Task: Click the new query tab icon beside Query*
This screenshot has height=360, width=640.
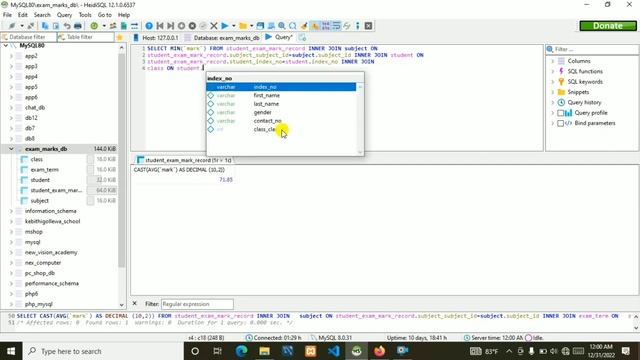Action: (x=302, y=37)
